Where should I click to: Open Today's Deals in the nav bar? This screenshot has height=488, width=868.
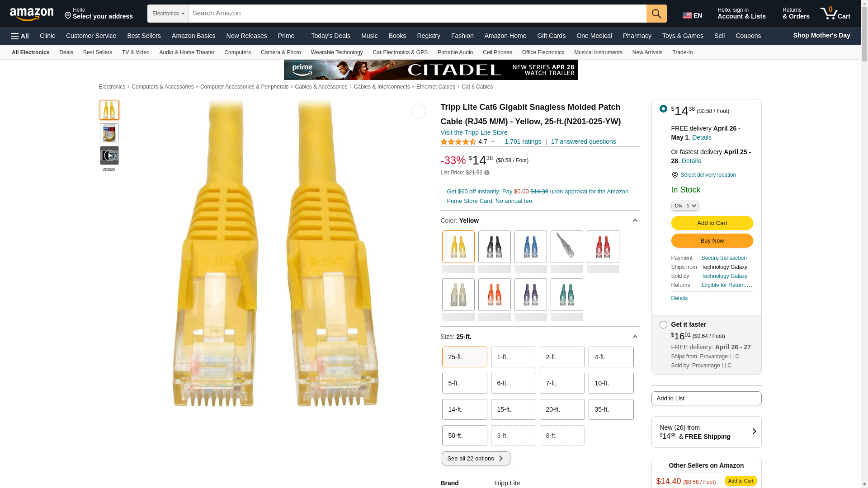click(330, 36)
